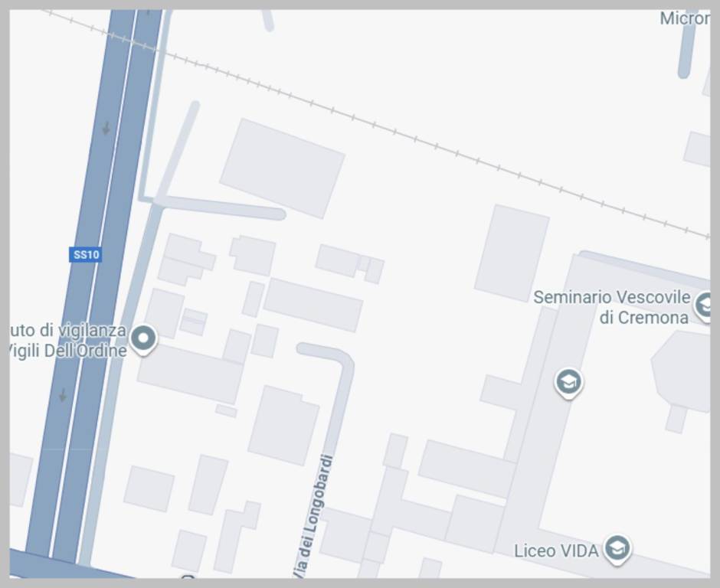Click the lower direction arrow on SS10
The image size is (720, 588).
(x=63, y=394)
